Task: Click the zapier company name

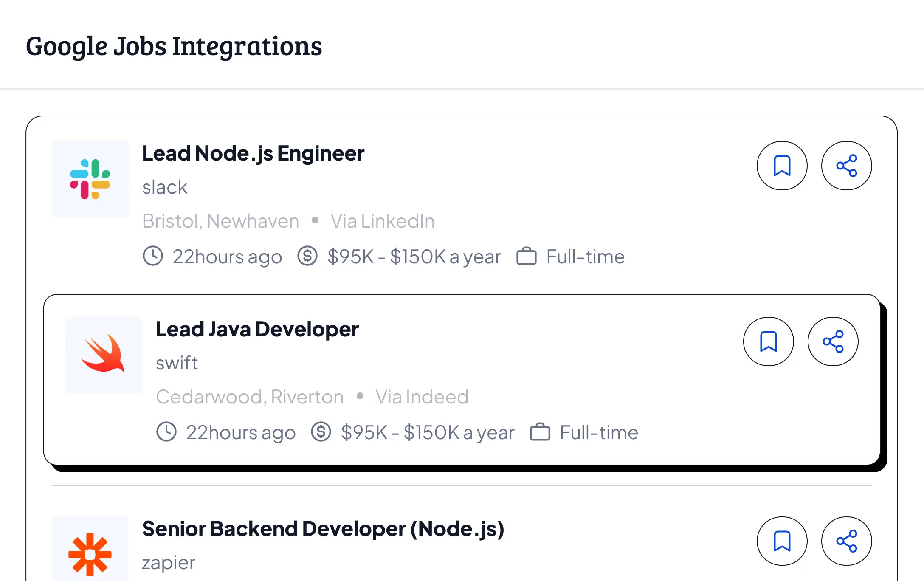Action: (x=169, y=563)
